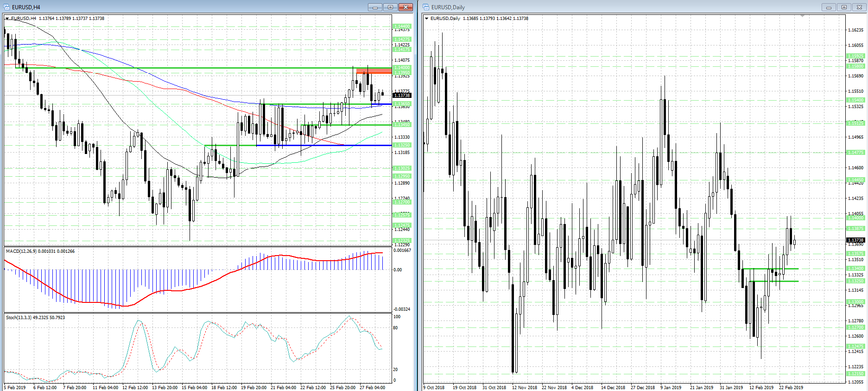Click the green 1.12150 level label on Daily
Screen dimensions: 868x391
pos(855,374)
